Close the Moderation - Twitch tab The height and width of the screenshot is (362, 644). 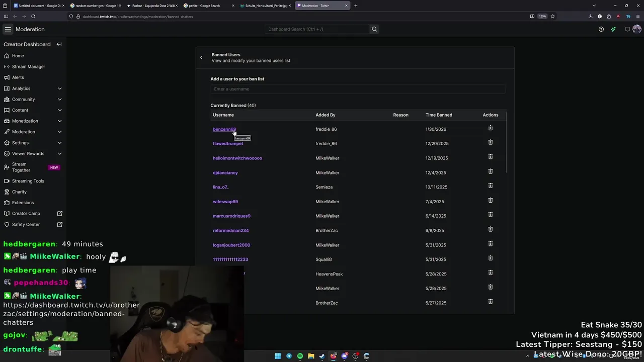[x=346, y=6]
